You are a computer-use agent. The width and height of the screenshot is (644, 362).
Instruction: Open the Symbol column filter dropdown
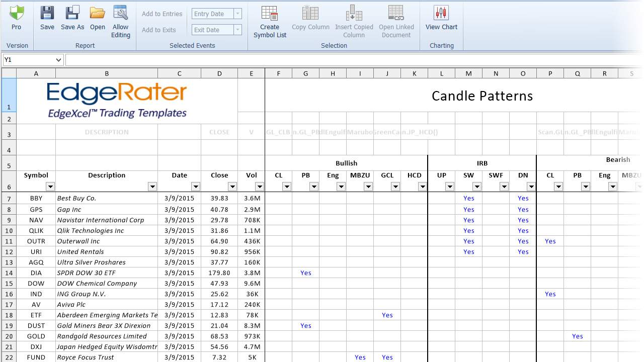click(50, 187)
